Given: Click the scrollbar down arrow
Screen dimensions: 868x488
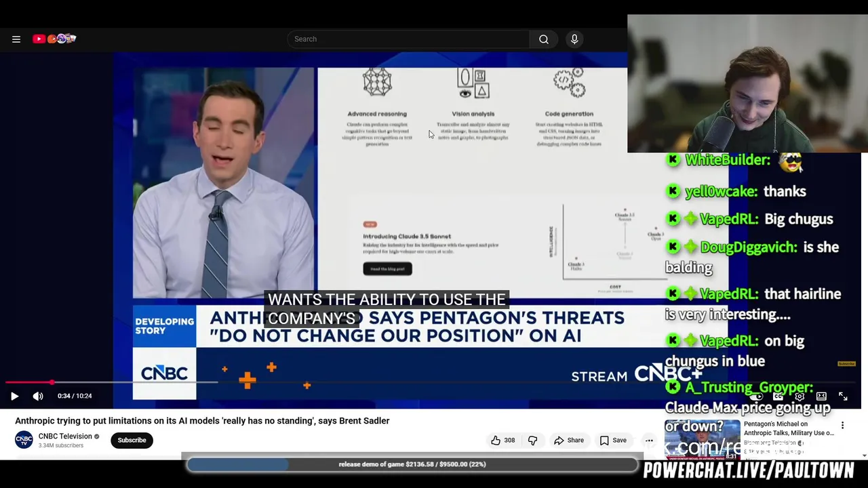Looking at the screenshot, I should point(864,455).
